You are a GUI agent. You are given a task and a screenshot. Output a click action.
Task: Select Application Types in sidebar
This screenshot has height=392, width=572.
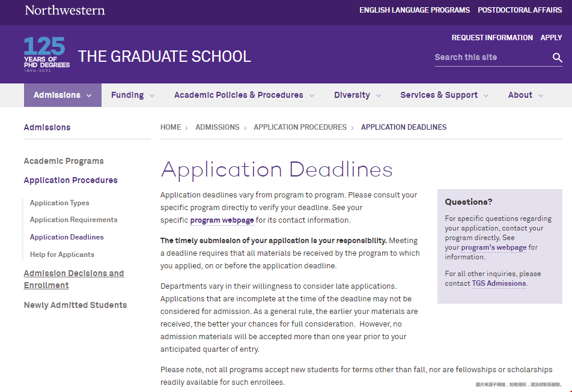pos(59,203)
